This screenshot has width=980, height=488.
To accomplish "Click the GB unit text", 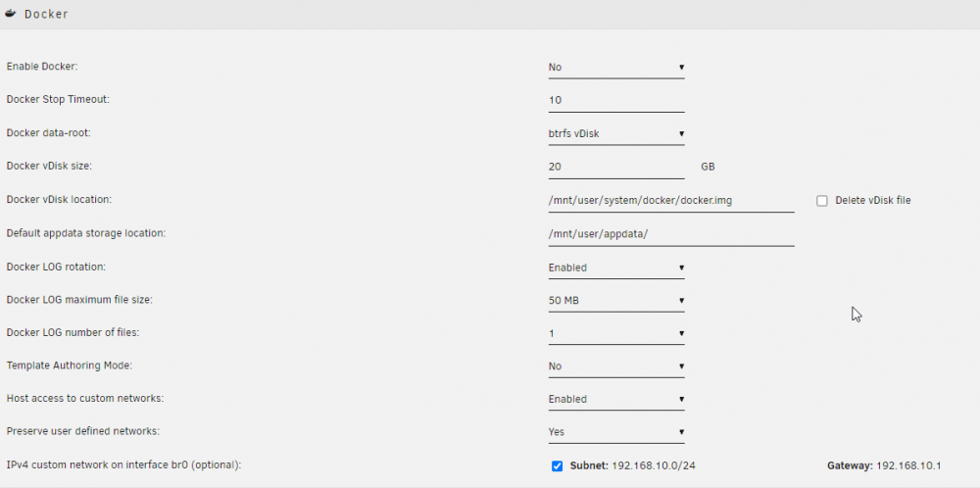I will point(708,167).
